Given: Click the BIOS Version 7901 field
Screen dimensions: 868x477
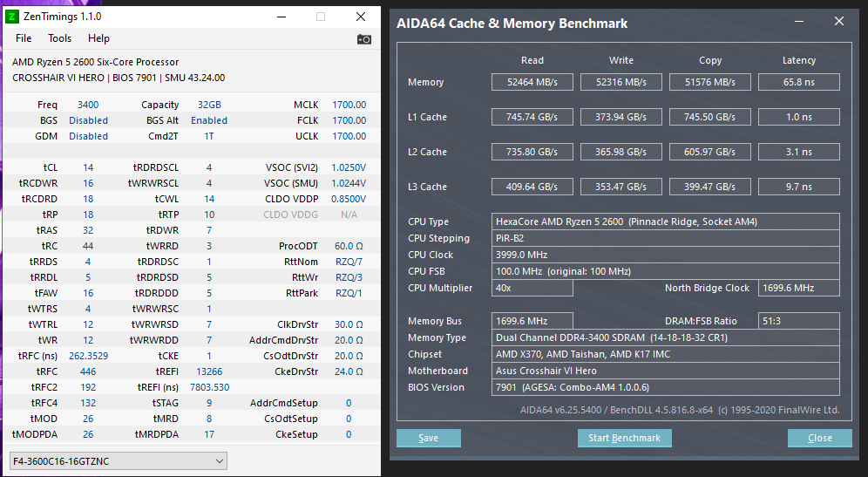Looking at the screenshot, I should [666, 387].
